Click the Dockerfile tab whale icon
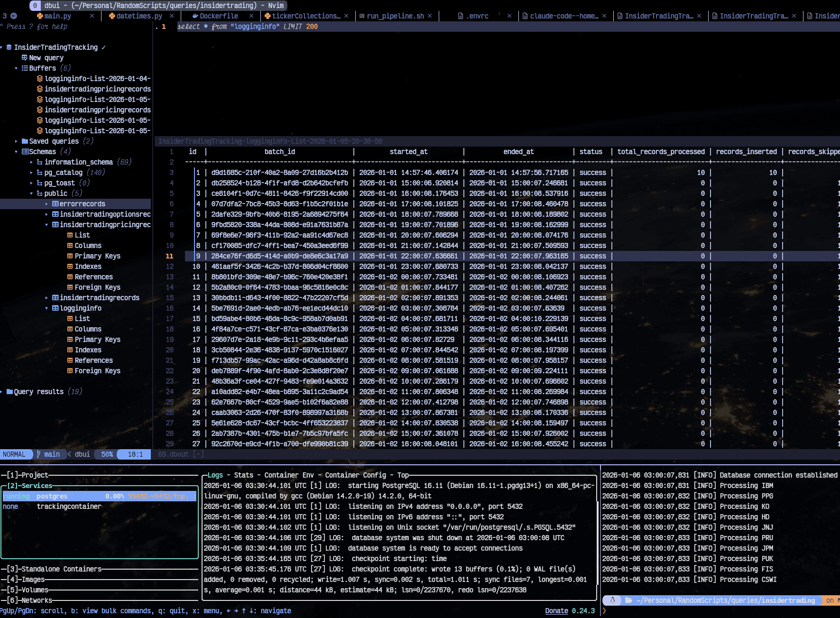 [195, 16]
